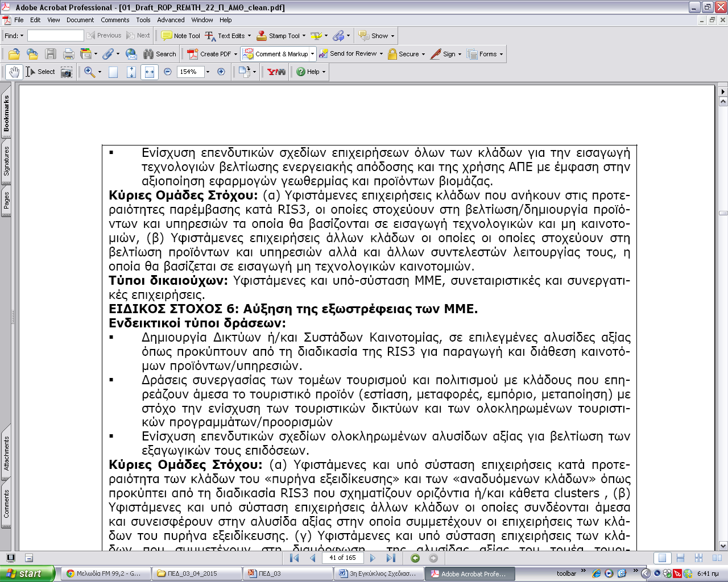
Task: Click the Windows start button
Action: coord(28,573)
